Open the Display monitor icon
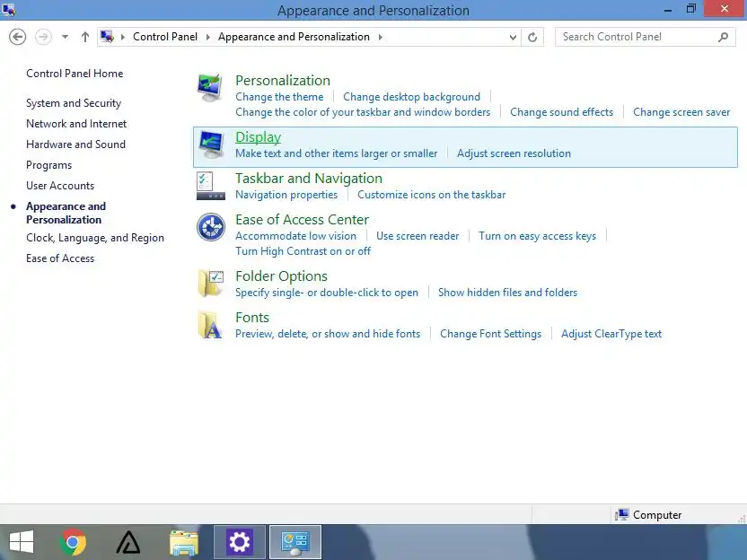The image size is (747, 560). [x=211, y=144]
